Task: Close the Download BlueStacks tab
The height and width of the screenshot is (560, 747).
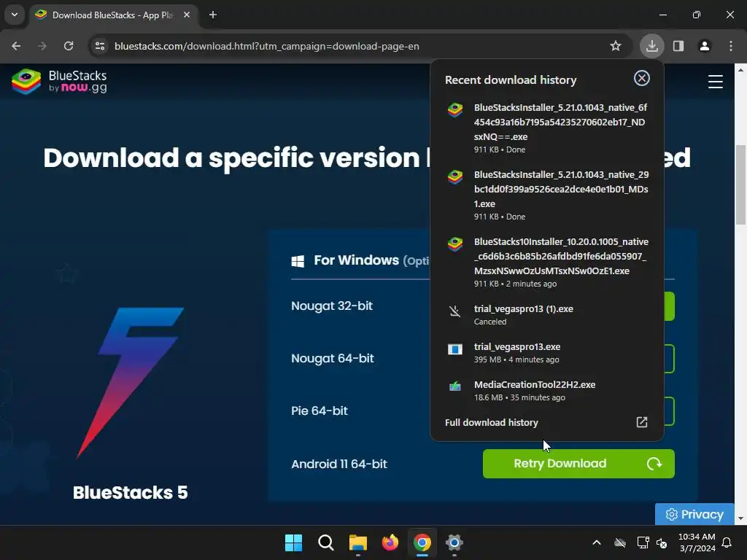Action: (x=187, y=15)
